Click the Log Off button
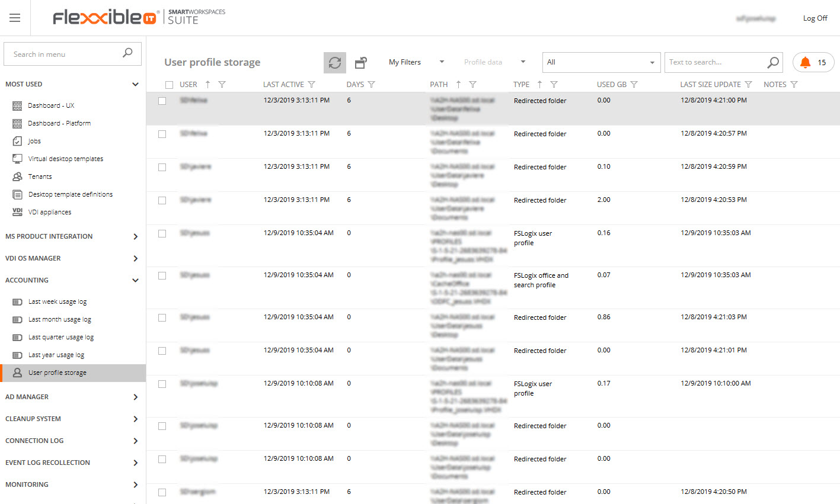Screen dimensions: 840x504 click(x=815, y=18)
